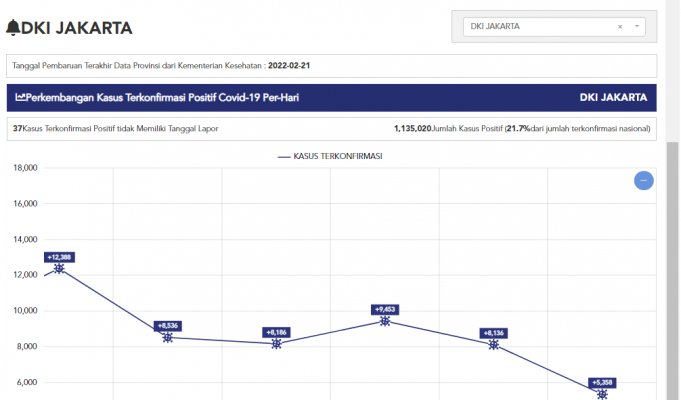The image size is (681, 400).
Task: Click the +12,388 value tooltip label
Action: click(x=59, y=257)
